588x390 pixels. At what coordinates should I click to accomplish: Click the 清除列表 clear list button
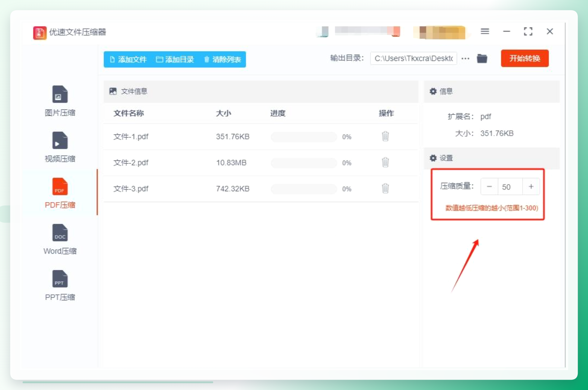(x=223, y=59)
